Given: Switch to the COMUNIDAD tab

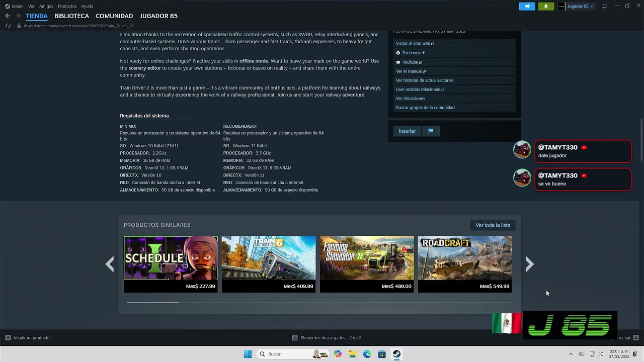Looking at the screenshot, I should pyautogui.click(x=114, y=16).
